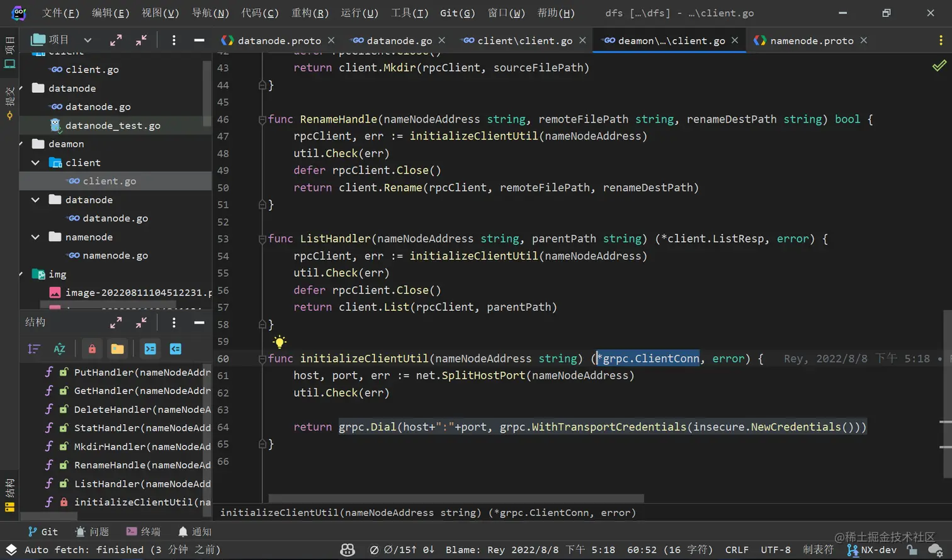Click the Copilot face icon in status bar
The height and width of the screenshot is (560, 952).
tap(348, 549)
